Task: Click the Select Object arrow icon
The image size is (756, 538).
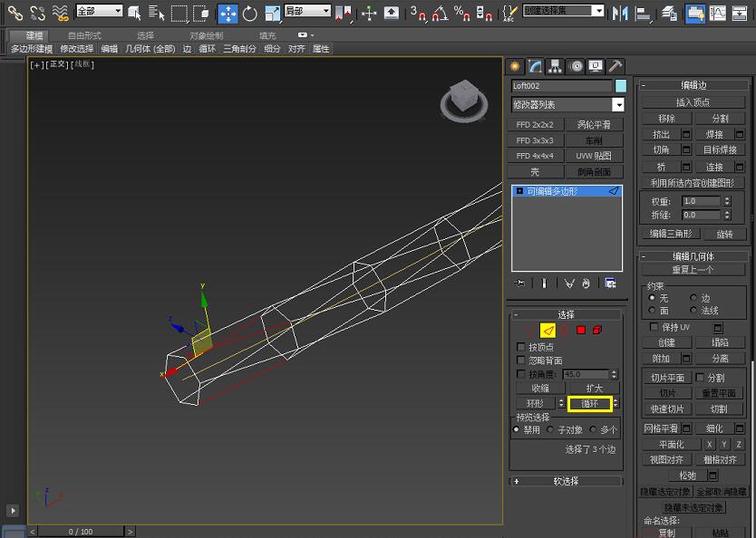Action: 135,13
